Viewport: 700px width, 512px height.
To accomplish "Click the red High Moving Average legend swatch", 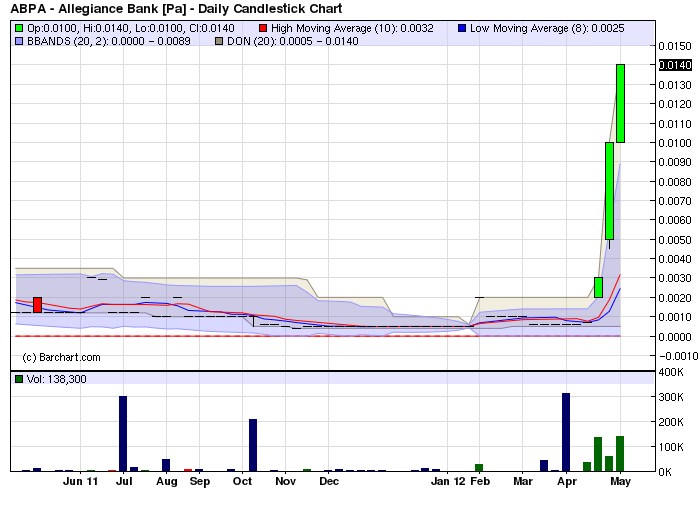I will click(x=263, y=29).
